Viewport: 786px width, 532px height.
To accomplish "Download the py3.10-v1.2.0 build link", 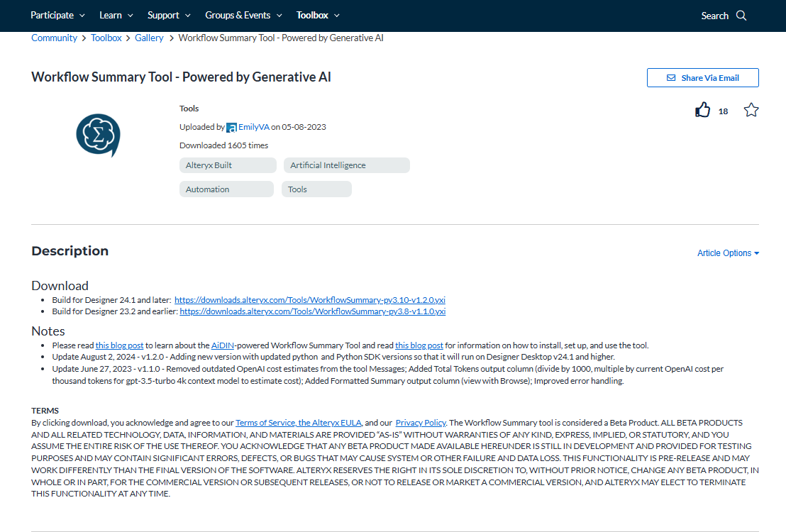I will (x=310, y=300).
